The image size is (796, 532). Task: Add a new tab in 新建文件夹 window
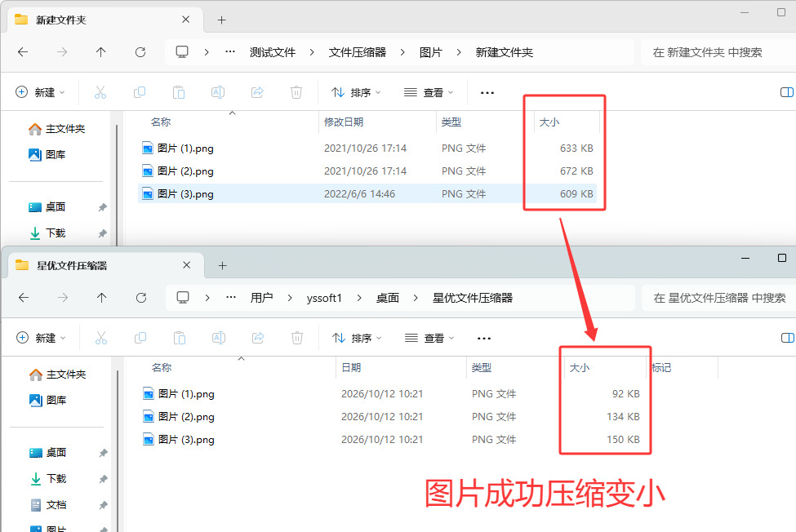[221, 20]
